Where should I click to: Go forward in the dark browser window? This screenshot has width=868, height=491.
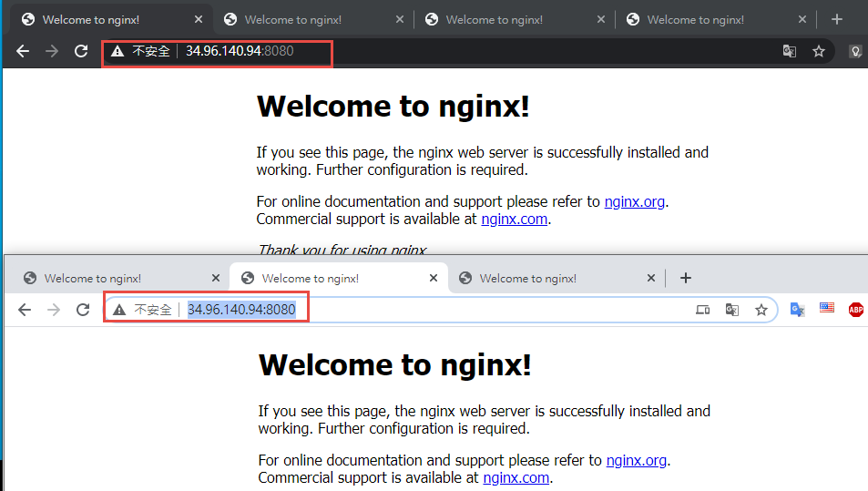coord(52,52)
